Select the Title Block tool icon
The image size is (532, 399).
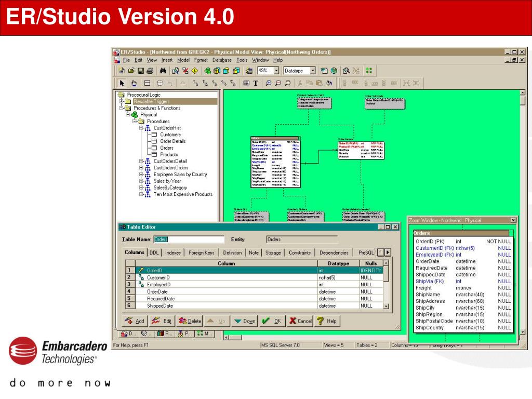click(x=246, y=83)
